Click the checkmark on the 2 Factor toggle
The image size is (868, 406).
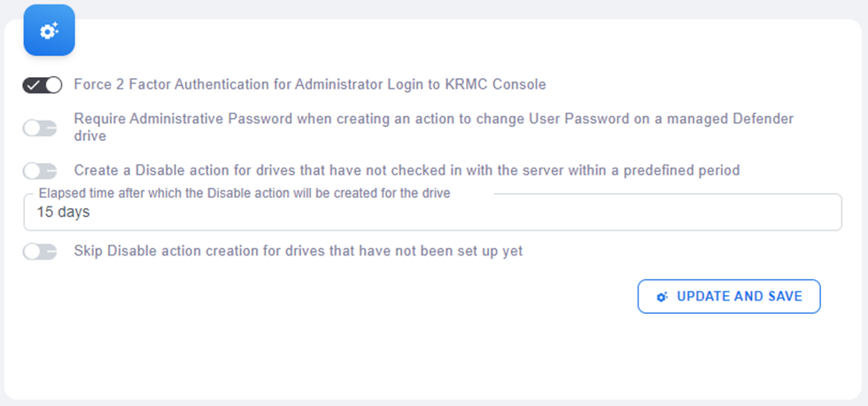(34, 85)
